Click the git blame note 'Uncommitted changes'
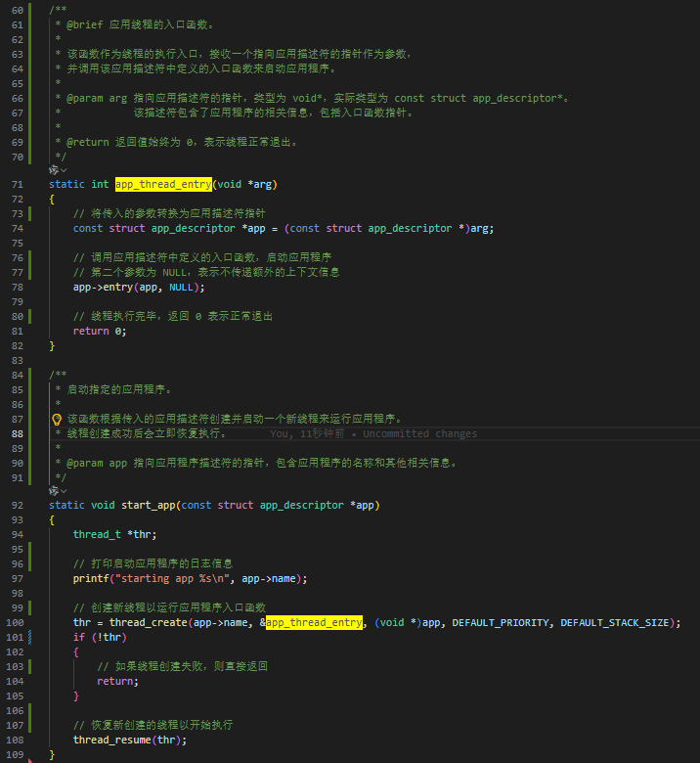 click(419, 433)
